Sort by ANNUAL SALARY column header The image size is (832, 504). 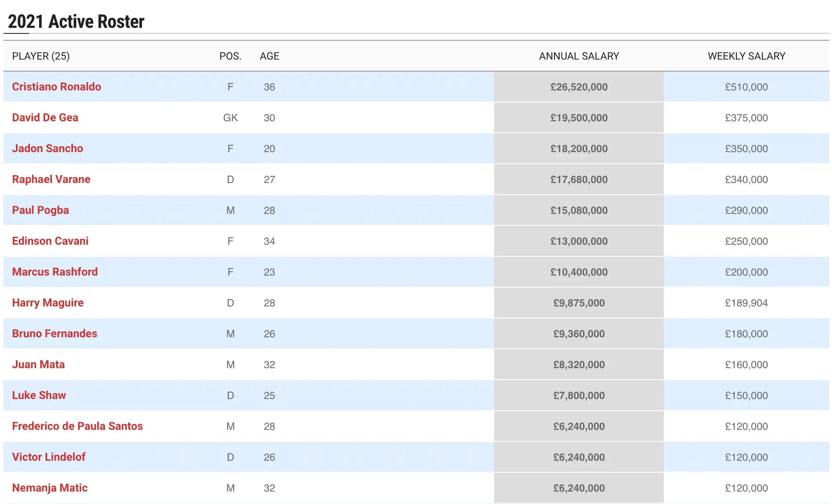pyautogui.click(x=579, y=56)
